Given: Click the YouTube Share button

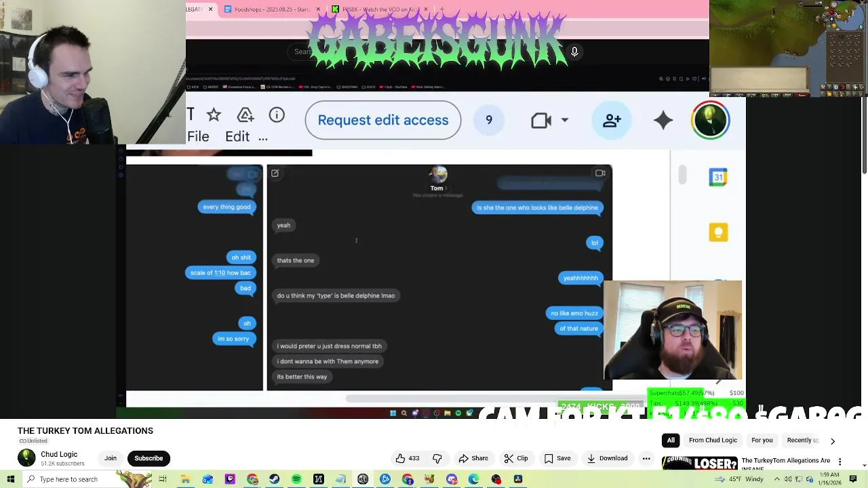Looking at the screenshot, I should [x=473, y=458].
